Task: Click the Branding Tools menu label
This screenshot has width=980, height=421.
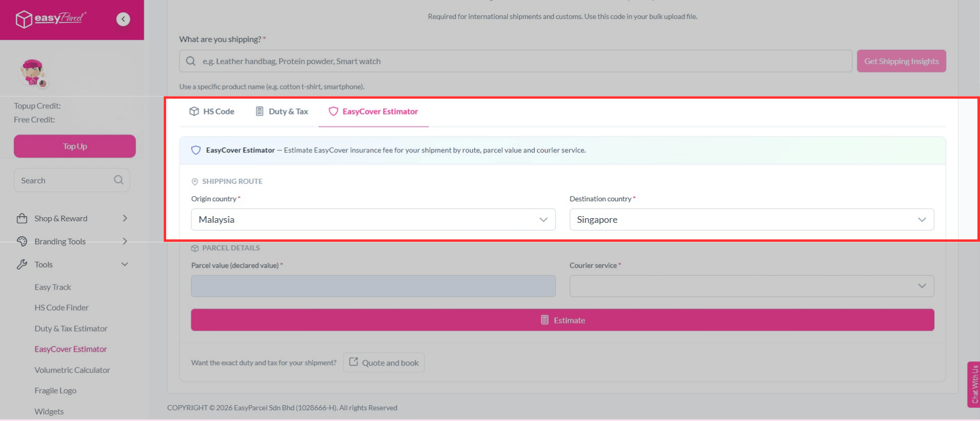Action: click(x=60, y=241)
